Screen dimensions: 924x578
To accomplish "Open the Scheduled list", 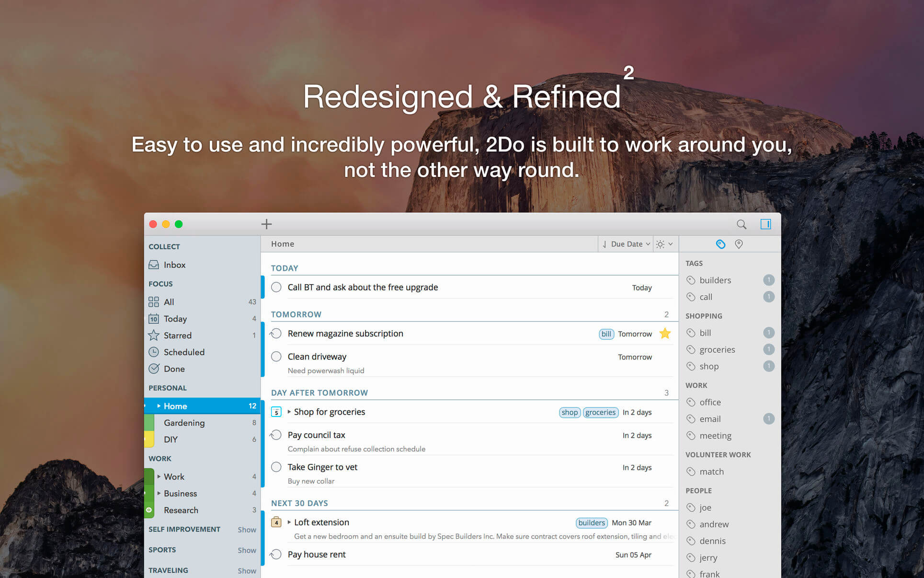I will (183, 352).
